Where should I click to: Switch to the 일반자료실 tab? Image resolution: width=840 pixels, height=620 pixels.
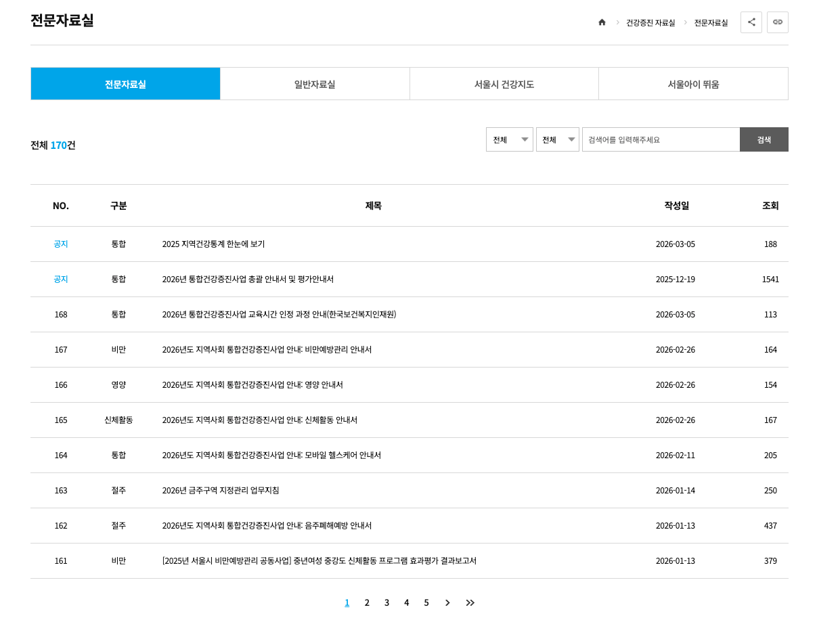coord(314,83)
